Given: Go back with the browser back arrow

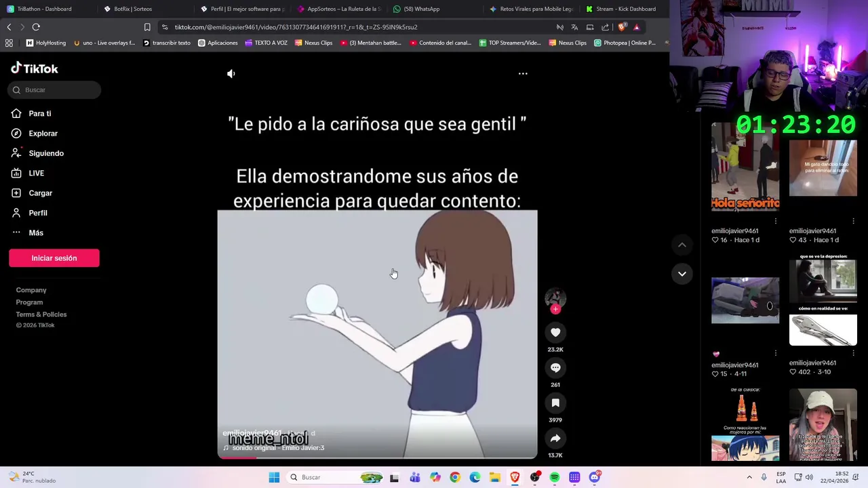Looking at the screenshot, I should [x=9, y=27].
